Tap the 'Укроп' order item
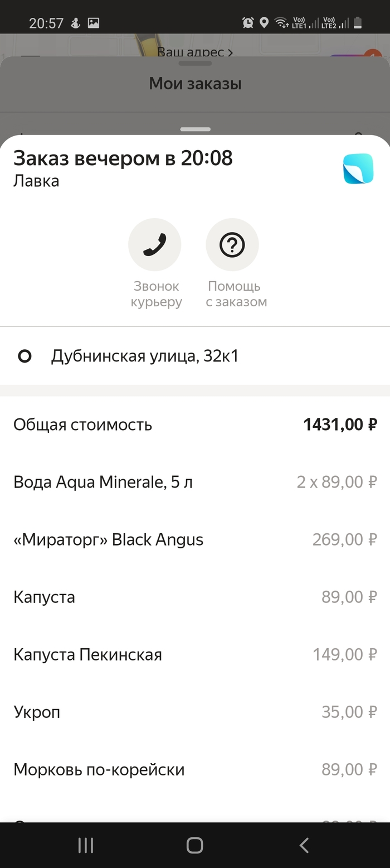This screenshot has height=868, width=390. 37,712
